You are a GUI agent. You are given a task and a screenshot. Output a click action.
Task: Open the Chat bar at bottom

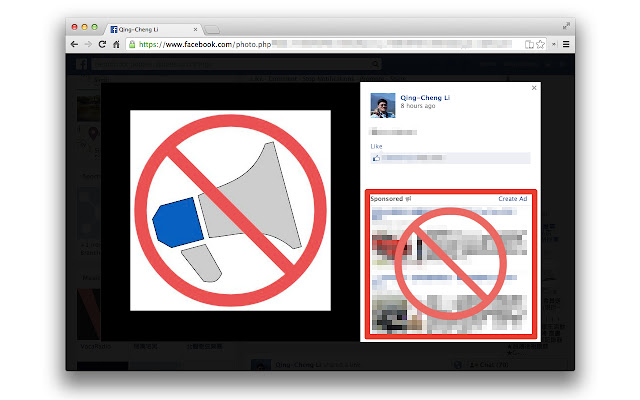[x=509, y=364]
